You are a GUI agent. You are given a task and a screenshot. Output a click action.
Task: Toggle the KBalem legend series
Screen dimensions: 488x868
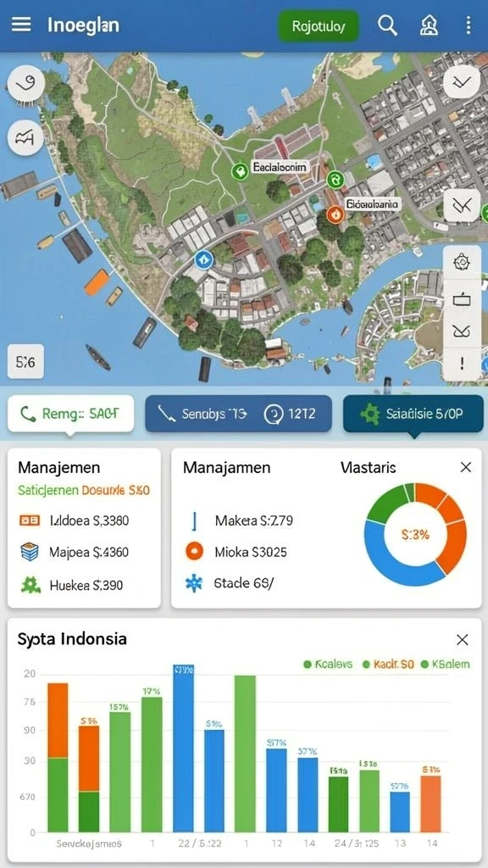click(446, 665)
